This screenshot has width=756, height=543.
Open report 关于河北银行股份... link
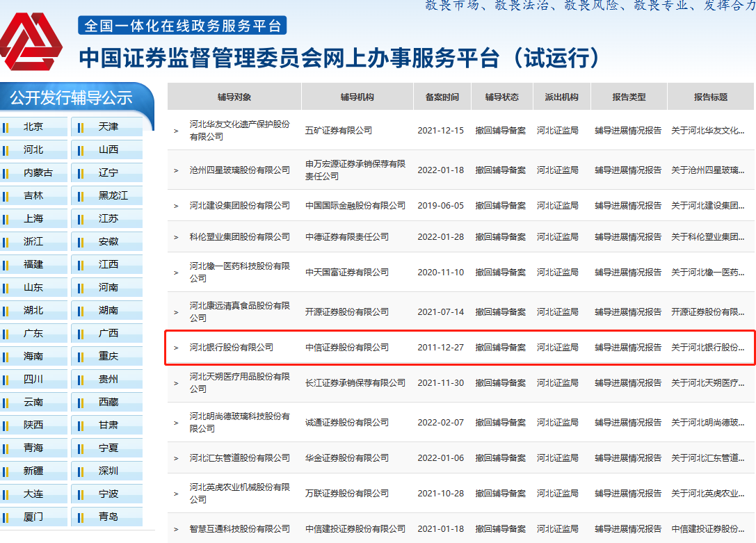click(708, 348)
